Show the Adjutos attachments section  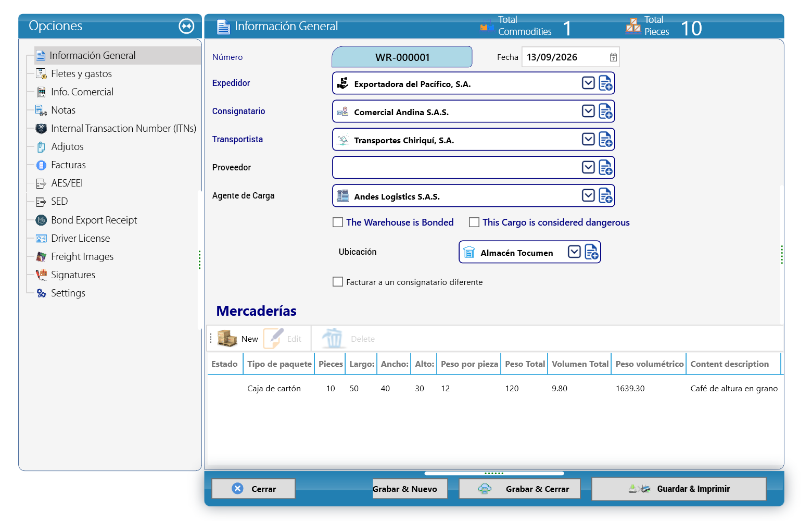59,147
